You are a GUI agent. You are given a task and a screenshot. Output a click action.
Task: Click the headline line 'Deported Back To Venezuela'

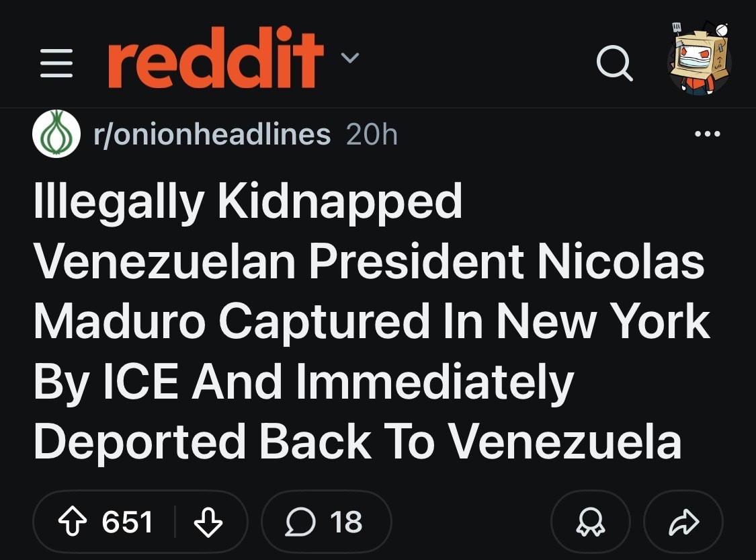pyautogui.click(x=357, y=442)
